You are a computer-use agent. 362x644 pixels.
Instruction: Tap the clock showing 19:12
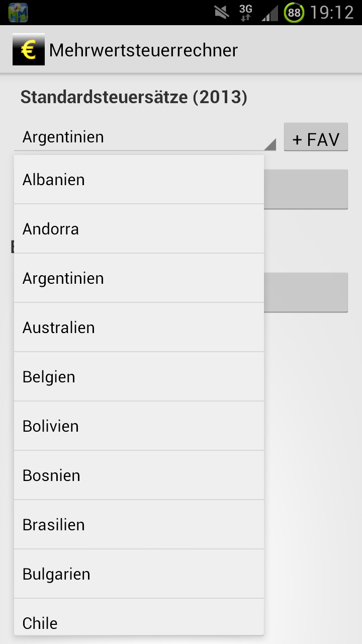point(332,13)
